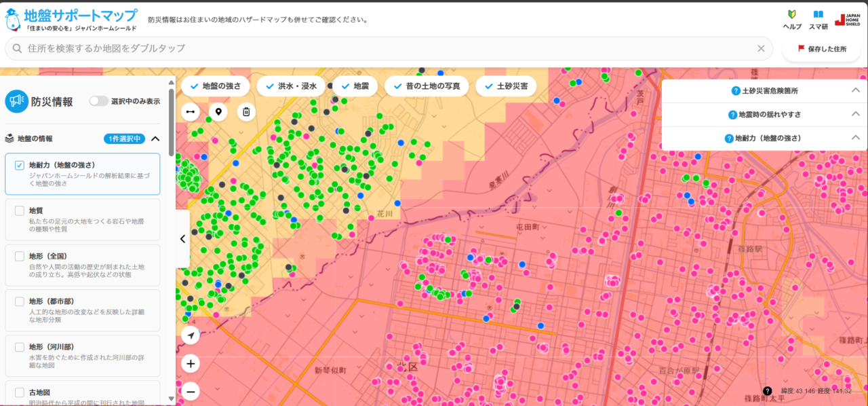Click the trash delete icon on map

tap(246, 111)
